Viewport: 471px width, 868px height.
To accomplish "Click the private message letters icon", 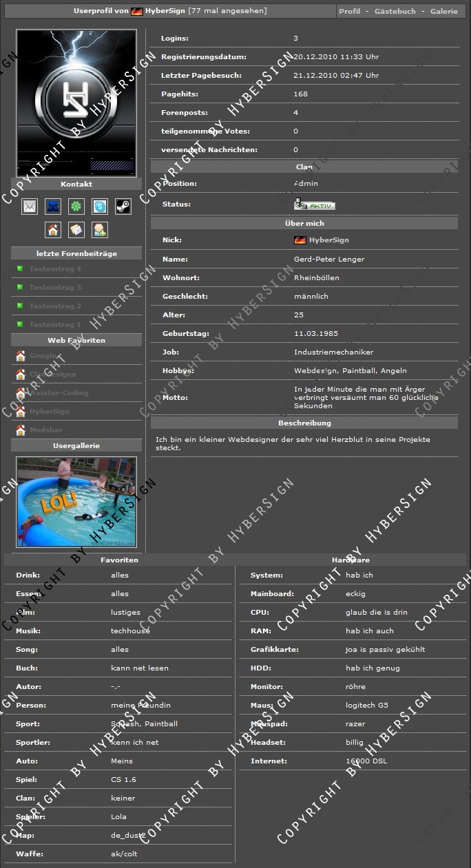I will 76,230.
